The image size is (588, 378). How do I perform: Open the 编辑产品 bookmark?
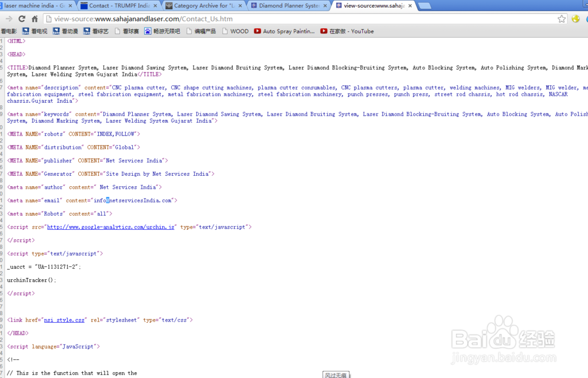[201, 31]
